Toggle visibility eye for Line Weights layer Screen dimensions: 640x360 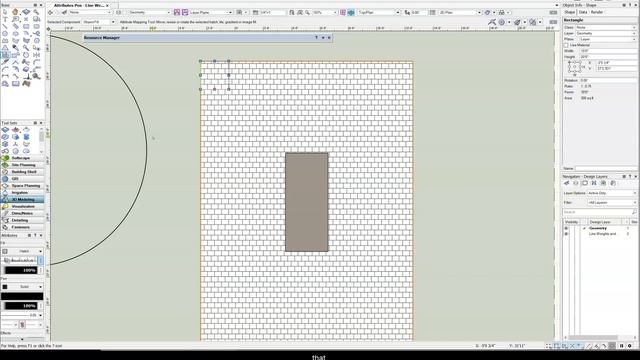[x=566, y=234]
